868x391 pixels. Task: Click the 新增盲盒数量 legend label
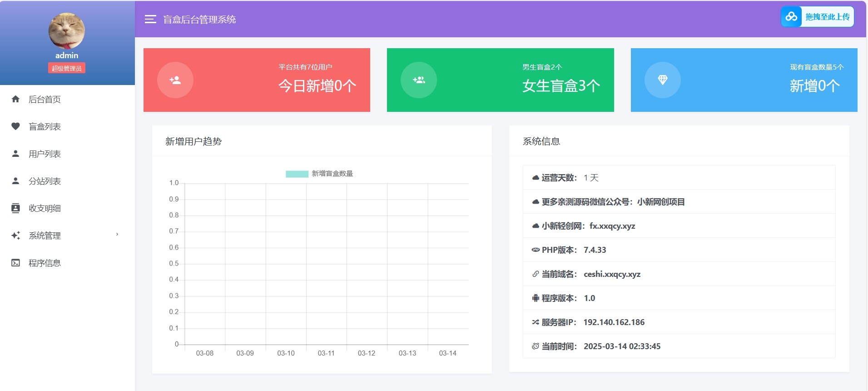point(332,174)
